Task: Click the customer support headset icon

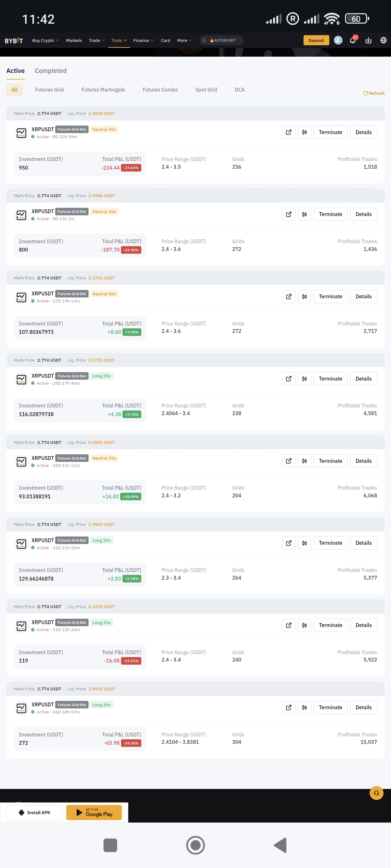Action: [x=376, y=793]
